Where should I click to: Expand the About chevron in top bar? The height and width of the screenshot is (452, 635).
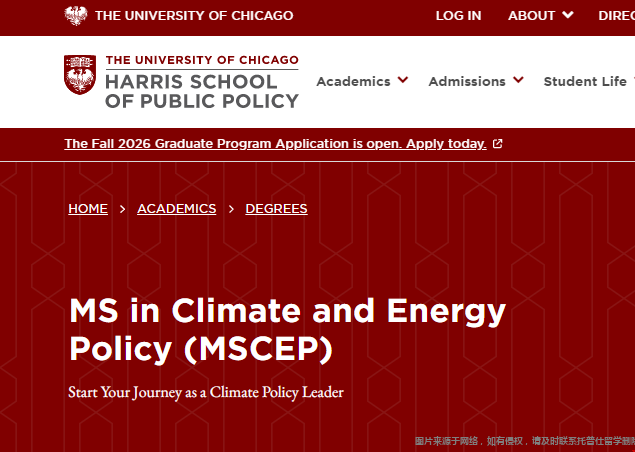pyautogui.click(x=568, y=15)
